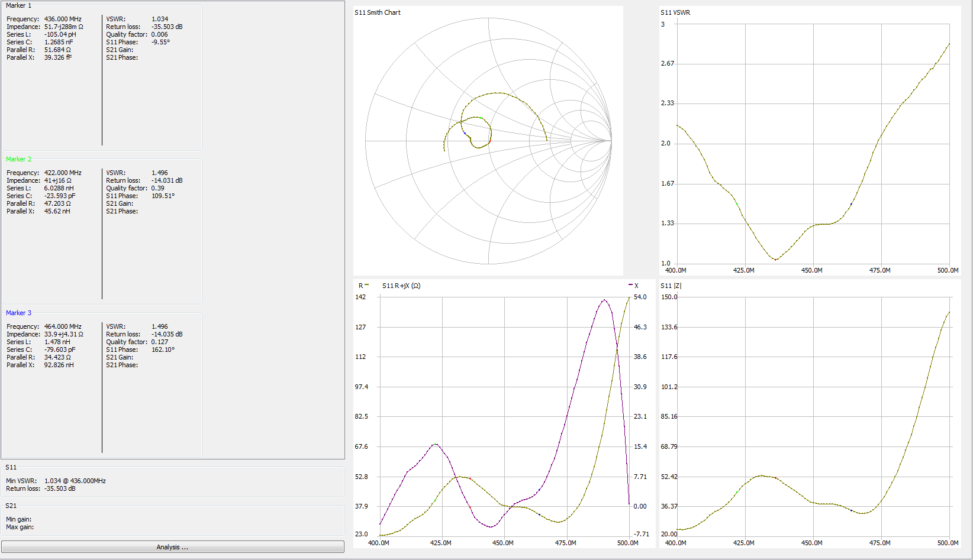This screenshot has width=973, height=560.
Task: Click Marker 1 Parallel X 39.326 fF
Action: point(58,57)
